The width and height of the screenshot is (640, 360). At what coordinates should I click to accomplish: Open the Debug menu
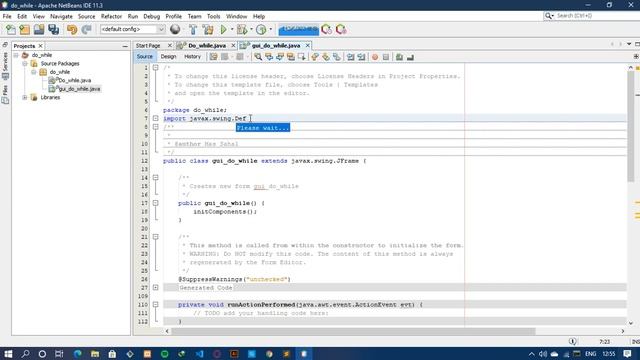click(x=151, y=16)
